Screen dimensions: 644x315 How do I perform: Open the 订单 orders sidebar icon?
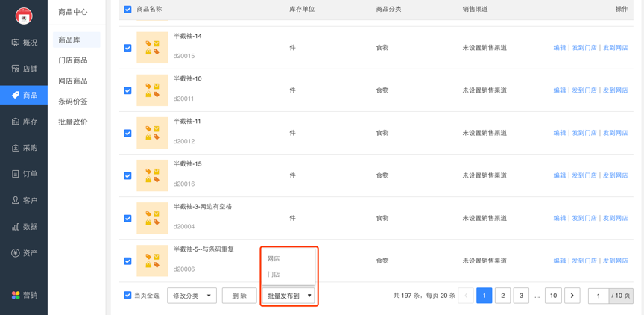(16, 174)
